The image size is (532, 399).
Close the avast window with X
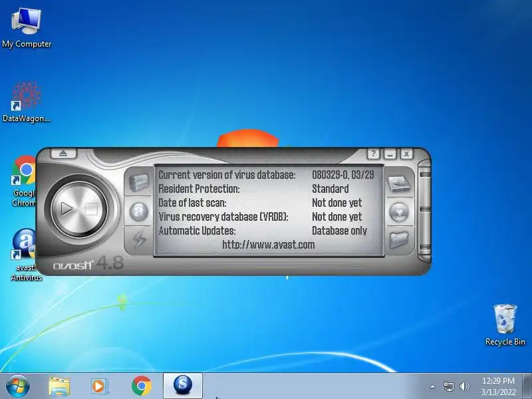[406, 154]
